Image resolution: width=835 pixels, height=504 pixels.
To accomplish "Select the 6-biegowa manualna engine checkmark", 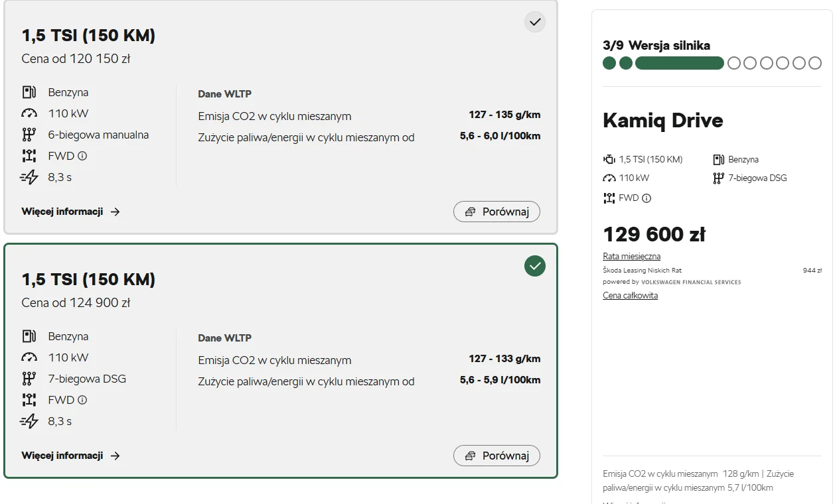I will pos(535,22).
